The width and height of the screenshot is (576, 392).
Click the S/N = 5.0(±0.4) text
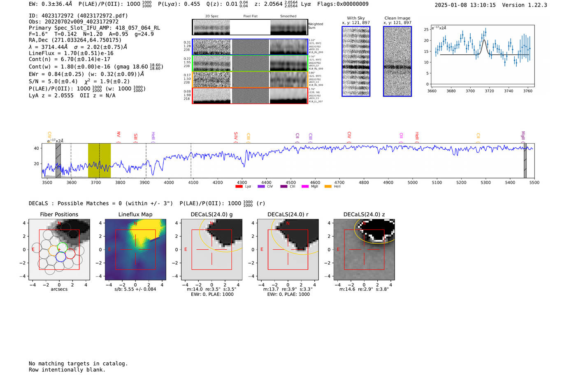click(x=53, y=81)
